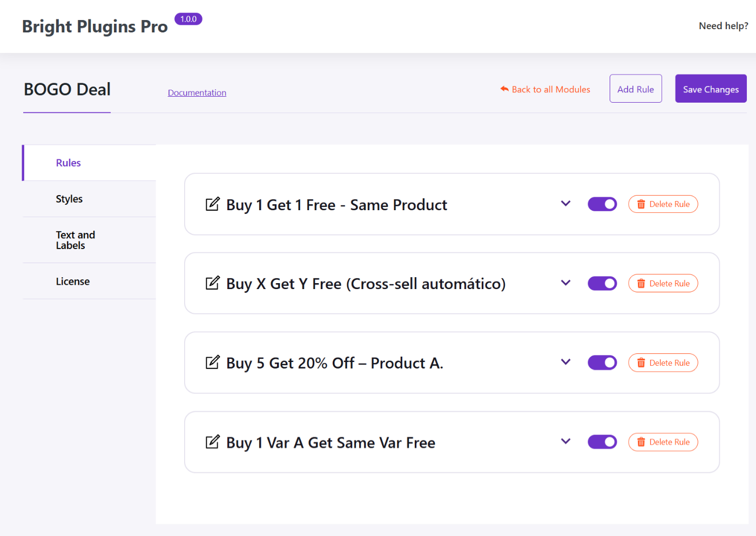
Task: Expand the Buy 5 Get 20% Off rule chevron
Action: point(565,362)
